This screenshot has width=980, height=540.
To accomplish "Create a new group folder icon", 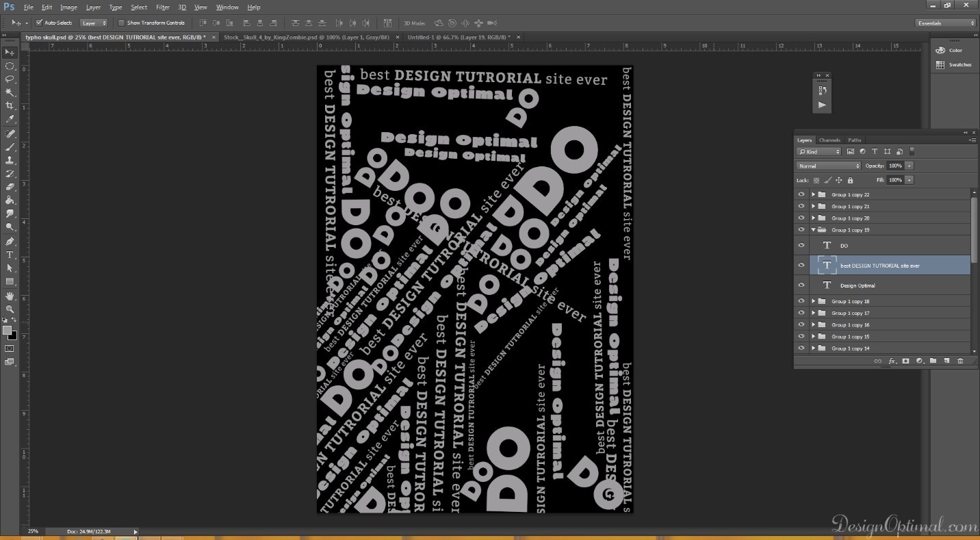I will tap(933, 361).
